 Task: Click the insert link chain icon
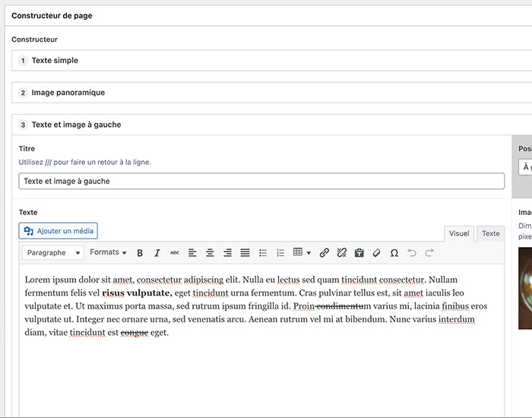(x=325, y=253)
